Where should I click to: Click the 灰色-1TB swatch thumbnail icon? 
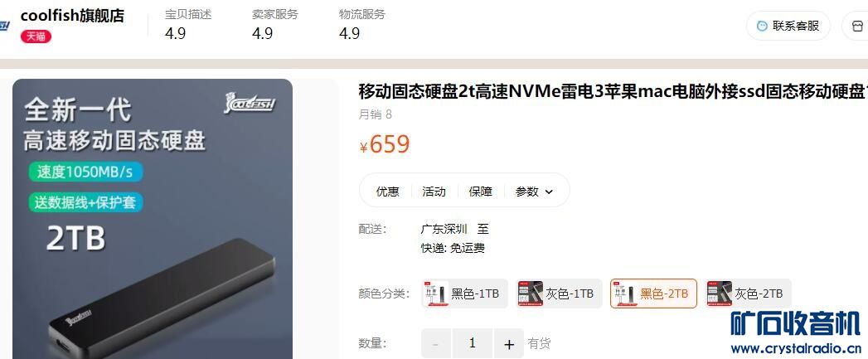(531, 293)
